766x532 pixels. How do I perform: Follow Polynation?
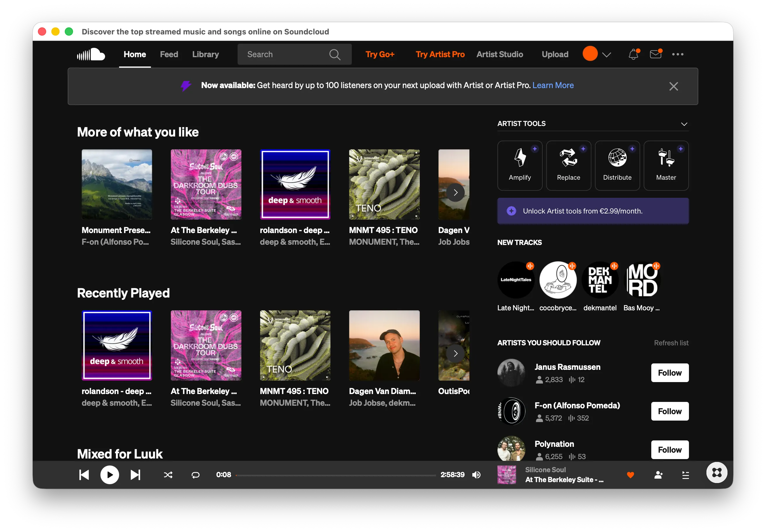coord(670,449)
